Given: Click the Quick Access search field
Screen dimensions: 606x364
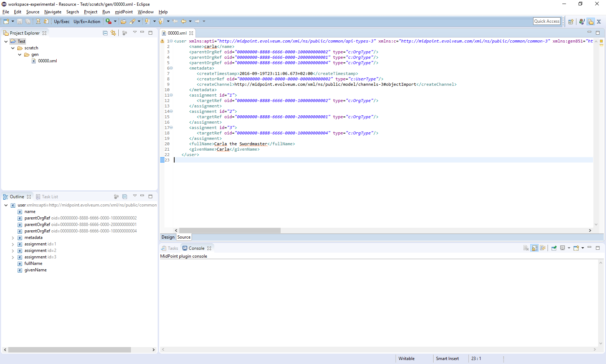Looking at the screenshot, I should 546,21.
